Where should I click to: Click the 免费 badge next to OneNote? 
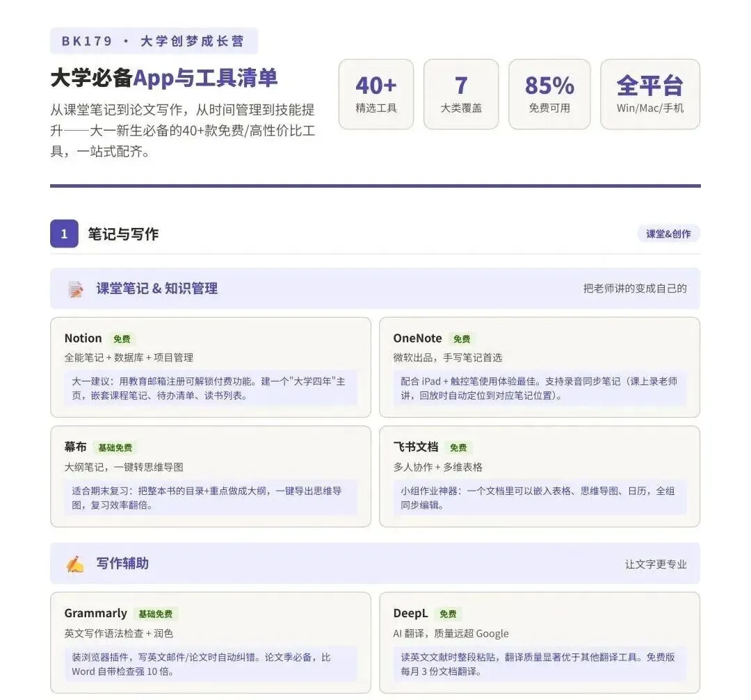462,339
